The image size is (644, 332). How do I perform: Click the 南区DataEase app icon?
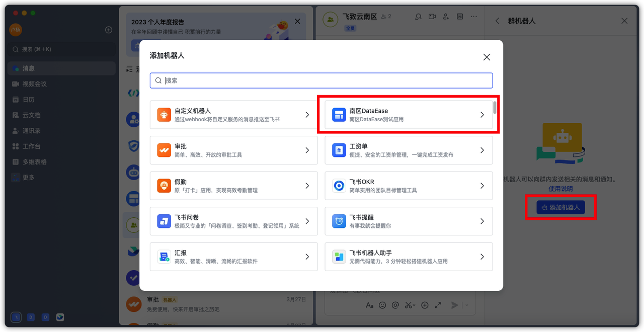tap(339, 115)
